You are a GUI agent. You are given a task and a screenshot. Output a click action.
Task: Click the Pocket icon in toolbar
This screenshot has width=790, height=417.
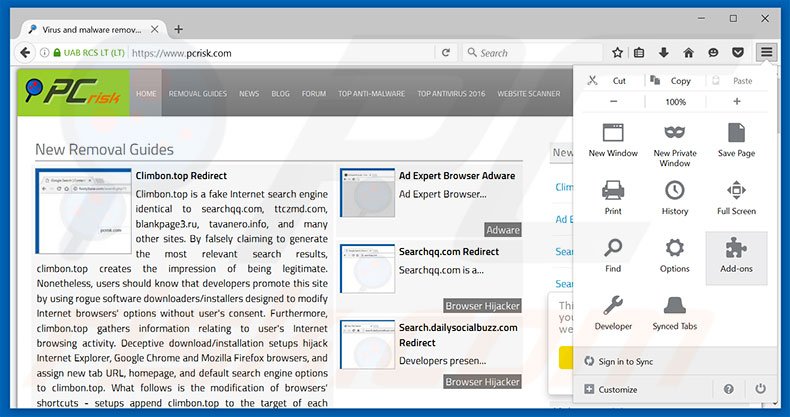point(738,52)
